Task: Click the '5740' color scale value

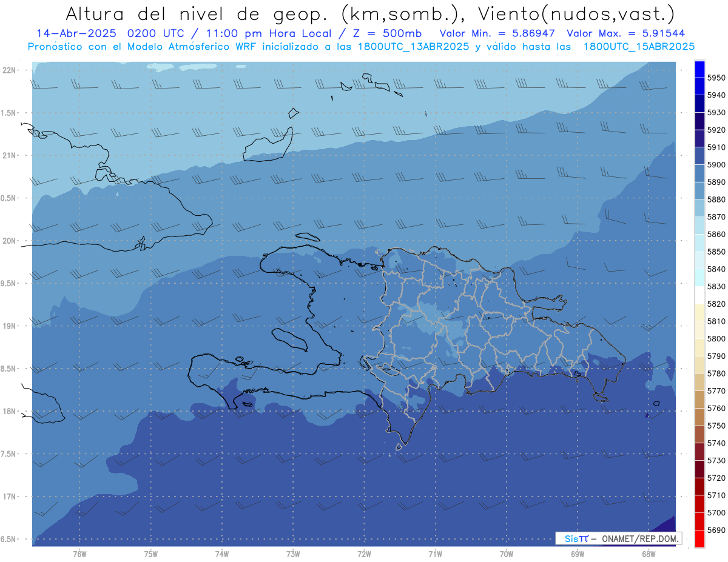Action: (x=716, y=443)
